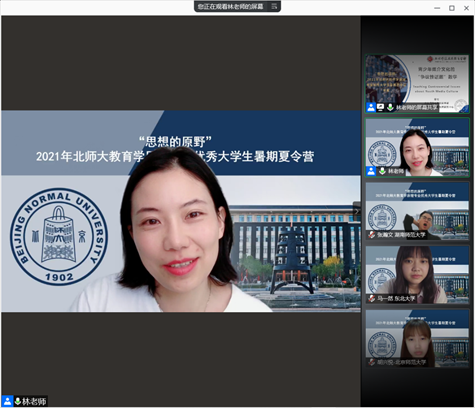Click the blue user icon on the screen-share thumbnail
Image resolution: width=475 pixels, height=408 pixels.
[371, 108]
